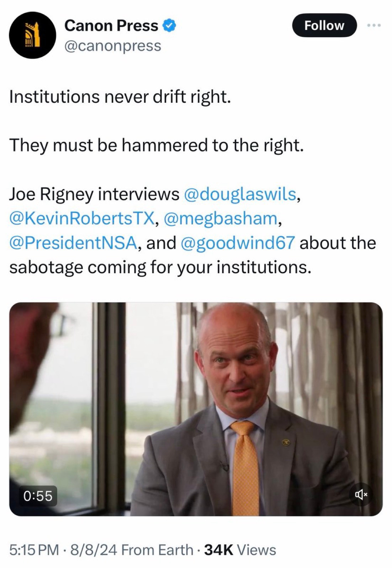Follow the Canon Press account
392x568 pixels.
(x=324, y=25)
